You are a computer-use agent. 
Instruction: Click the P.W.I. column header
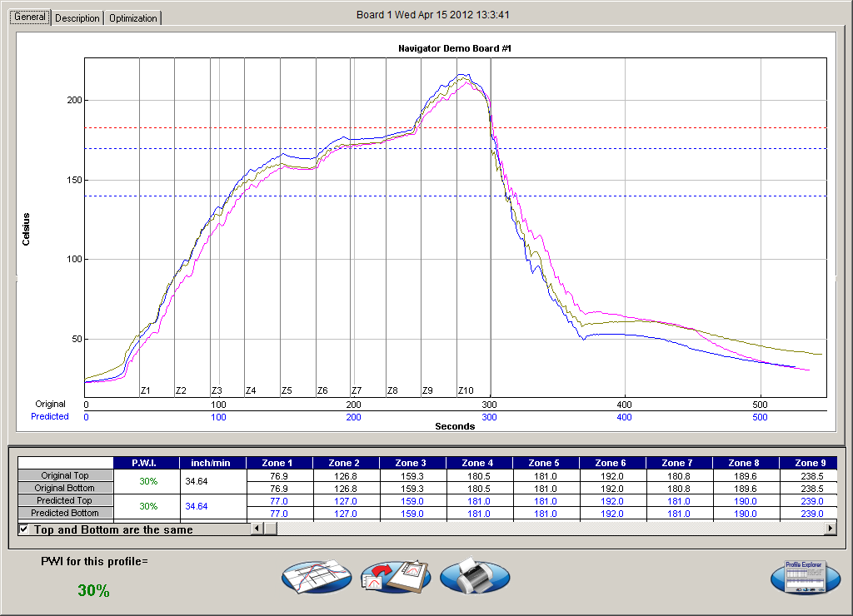coord(146,463)
